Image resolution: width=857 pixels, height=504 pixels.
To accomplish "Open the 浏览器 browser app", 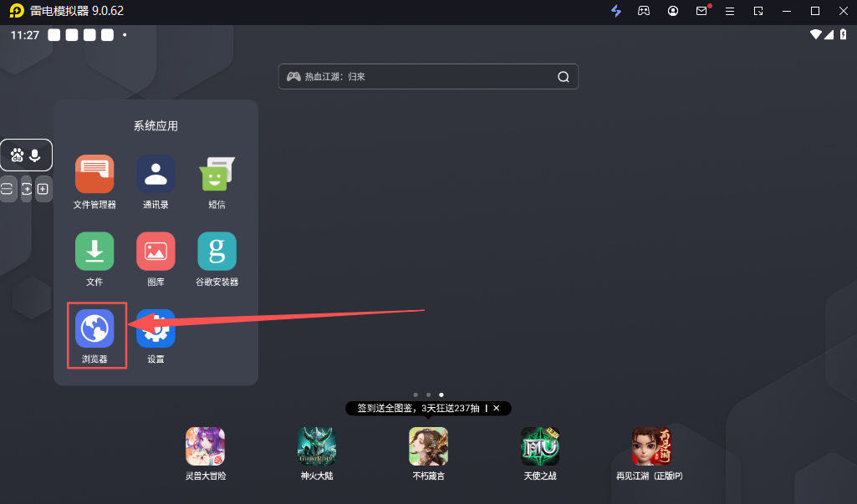I will [94, 328].
